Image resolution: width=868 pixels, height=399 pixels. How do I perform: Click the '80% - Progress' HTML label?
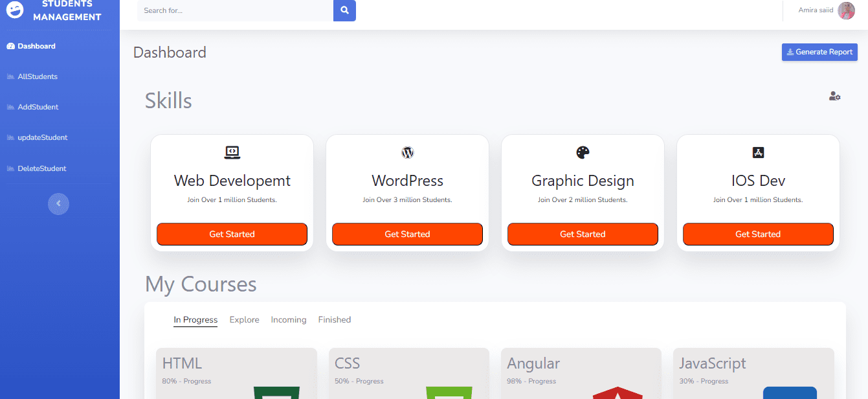(187, 381)
